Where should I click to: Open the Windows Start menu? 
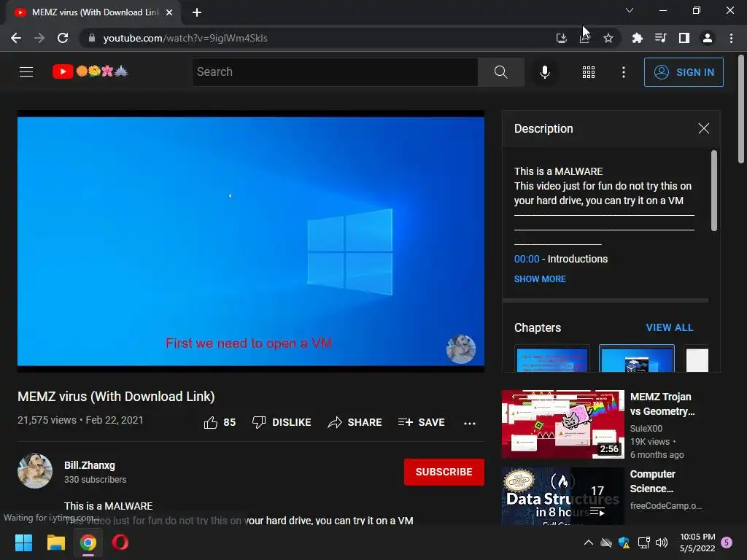coord(23,542)
